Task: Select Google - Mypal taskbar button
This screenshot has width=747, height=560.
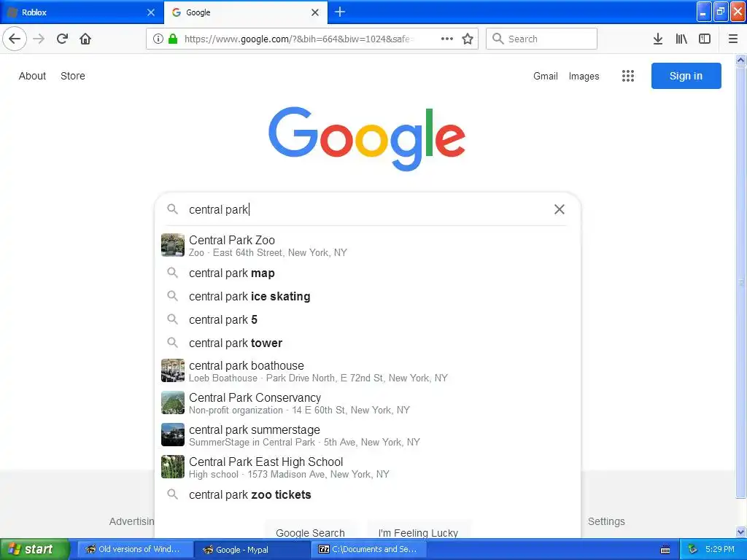Action: pyautogui.click(x=252, y=550)
